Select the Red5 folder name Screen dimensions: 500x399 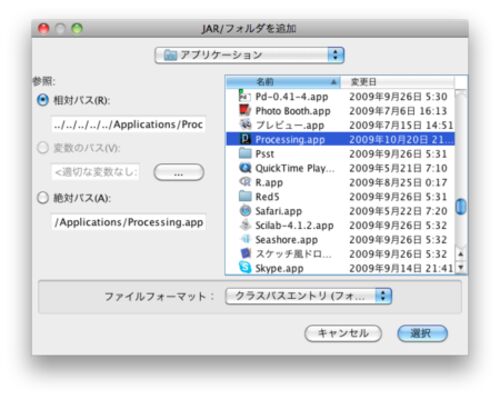(267, 197)
